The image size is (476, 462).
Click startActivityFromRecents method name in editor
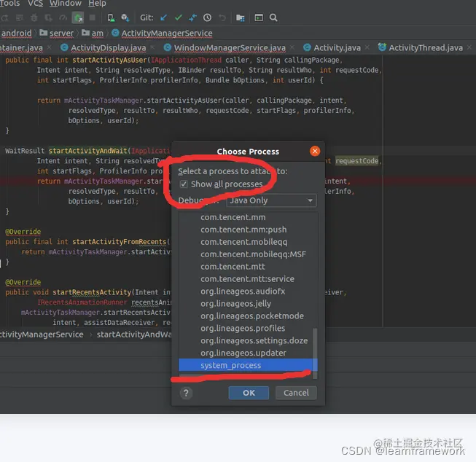pyautogui.click(x=119, y=242)
